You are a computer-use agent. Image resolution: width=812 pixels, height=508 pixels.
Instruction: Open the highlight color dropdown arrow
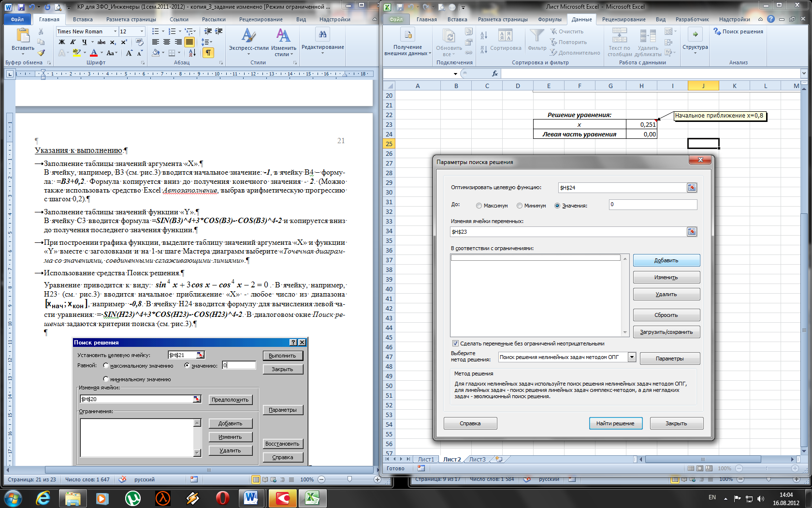pos(85,53)
